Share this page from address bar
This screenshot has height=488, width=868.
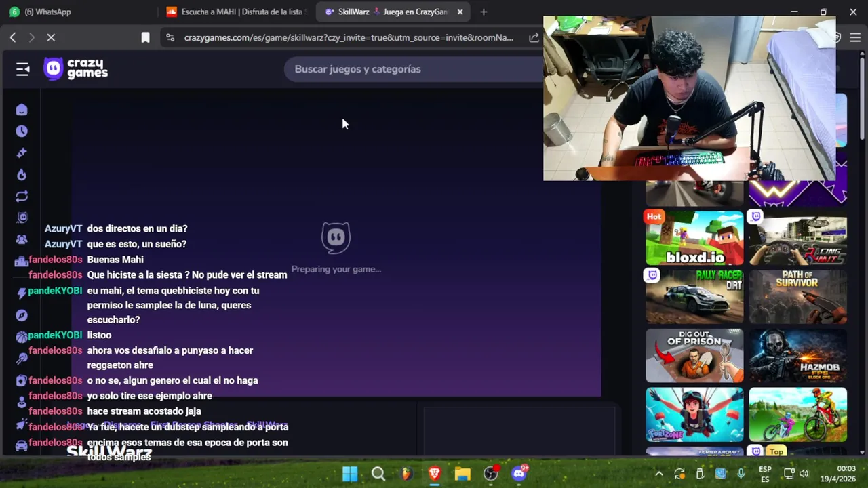(x=534, y=37)
